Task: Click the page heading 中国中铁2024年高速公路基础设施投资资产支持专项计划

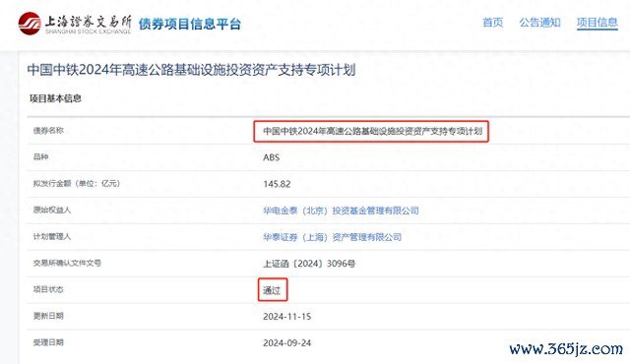Action: point(191,70)
